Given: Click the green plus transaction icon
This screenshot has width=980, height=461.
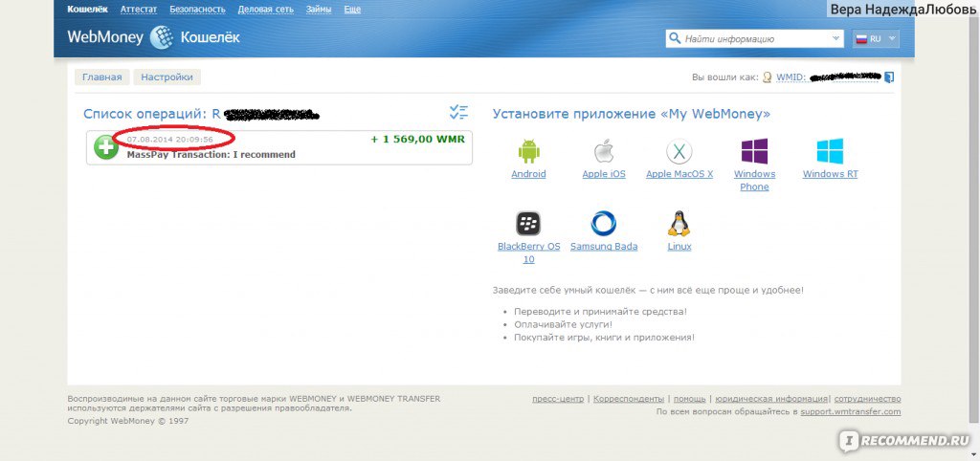Looking at the screenshot, I should (105, 147).
